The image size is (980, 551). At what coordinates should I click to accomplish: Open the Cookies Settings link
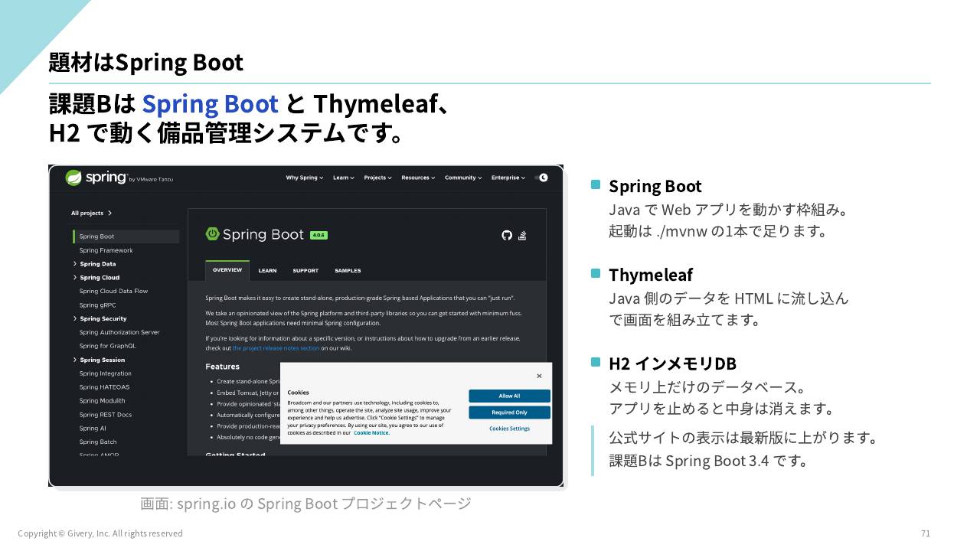tap(509, 429)
